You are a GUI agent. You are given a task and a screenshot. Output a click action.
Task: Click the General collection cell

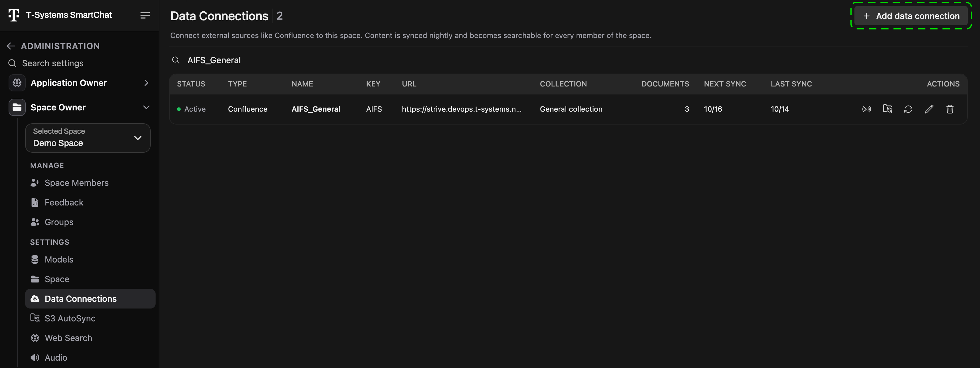click(571, 109)
